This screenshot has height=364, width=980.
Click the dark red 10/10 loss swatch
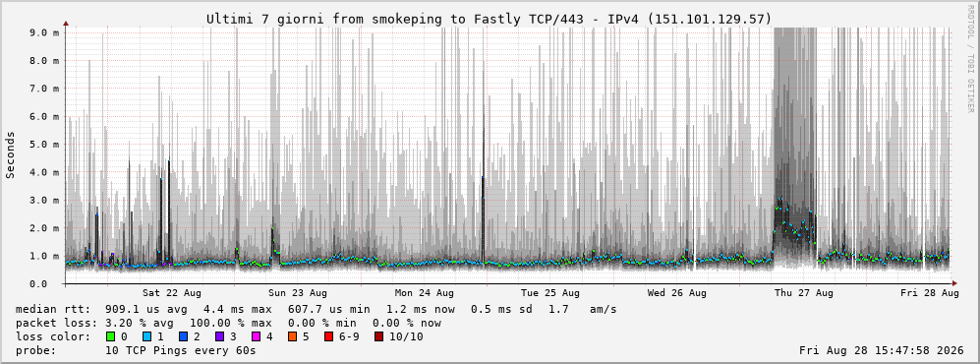[378, 337]
